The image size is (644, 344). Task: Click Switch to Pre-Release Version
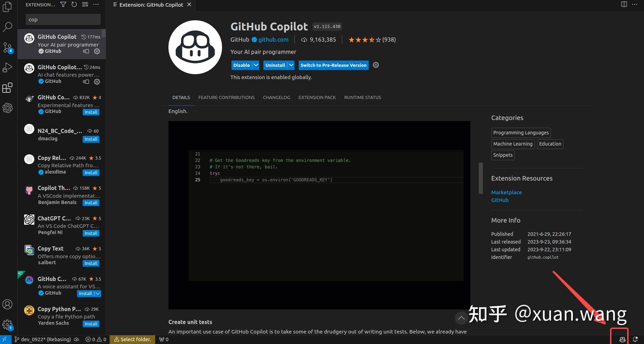(x=333, y=65)
